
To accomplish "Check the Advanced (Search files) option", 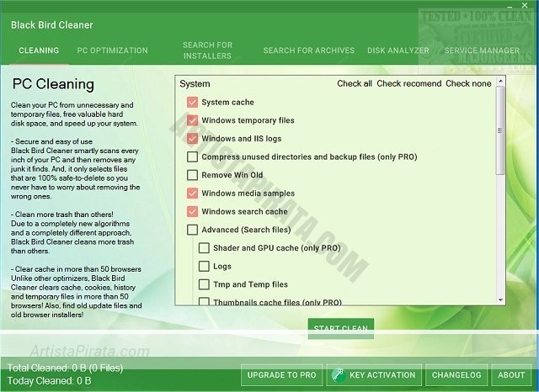I will (x=192, y=230).
